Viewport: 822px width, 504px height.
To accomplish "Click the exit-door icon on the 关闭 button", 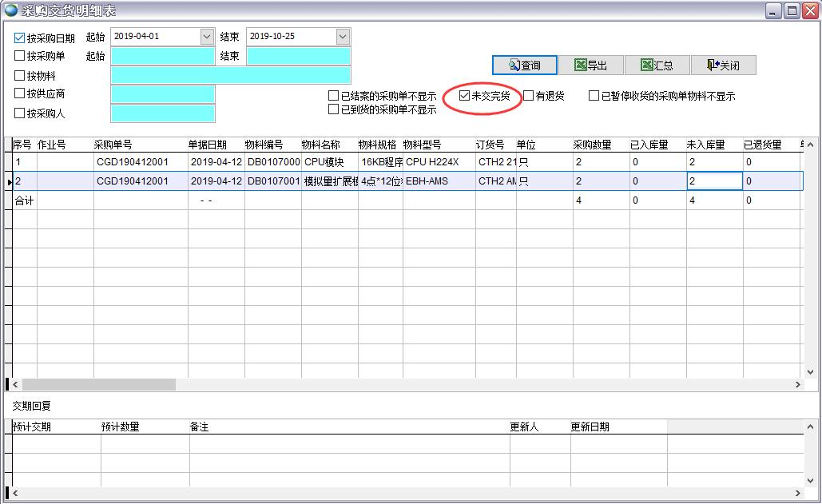I will coord(711,65).
